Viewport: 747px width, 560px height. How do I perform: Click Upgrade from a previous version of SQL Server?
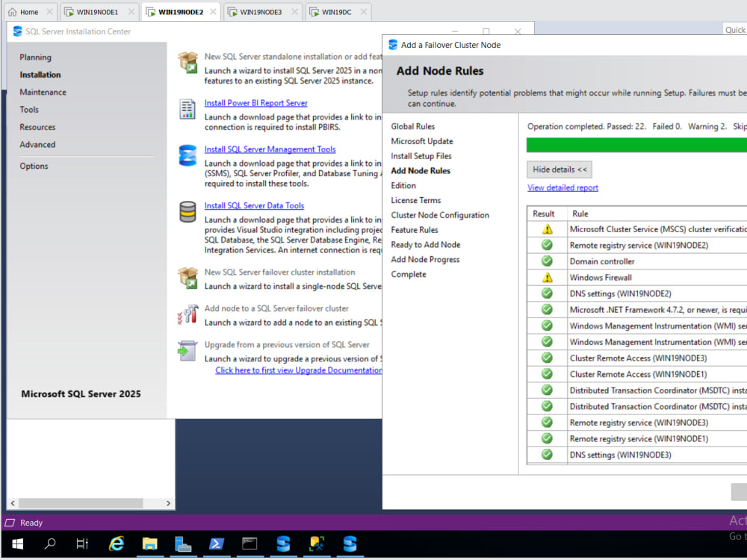pyautogui.click(x=287, y=344)
